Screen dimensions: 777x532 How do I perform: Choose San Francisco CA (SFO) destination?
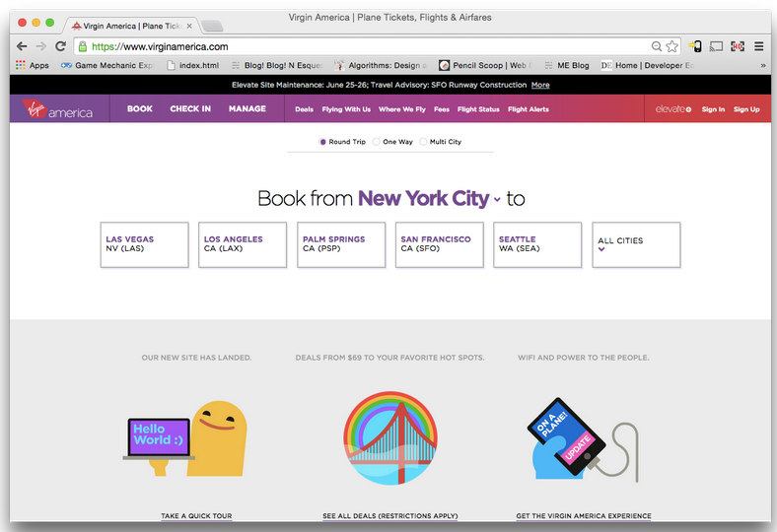(x=440, y=245)
